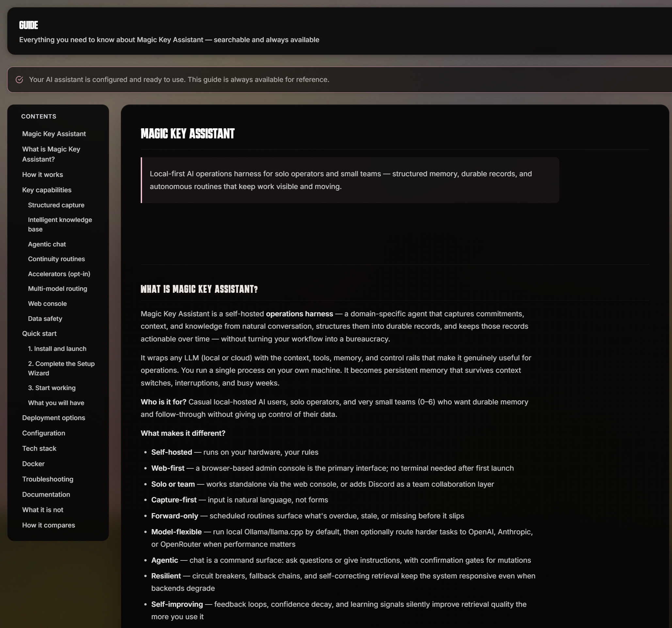Go to How it works section
672x628 pixels.
coord(42,175)
